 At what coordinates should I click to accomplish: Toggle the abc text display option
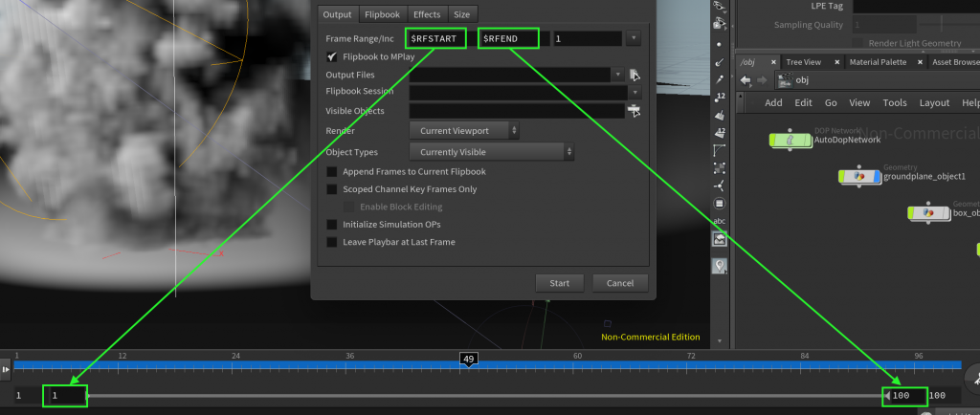pyautogui.click(x=720, y=221)
